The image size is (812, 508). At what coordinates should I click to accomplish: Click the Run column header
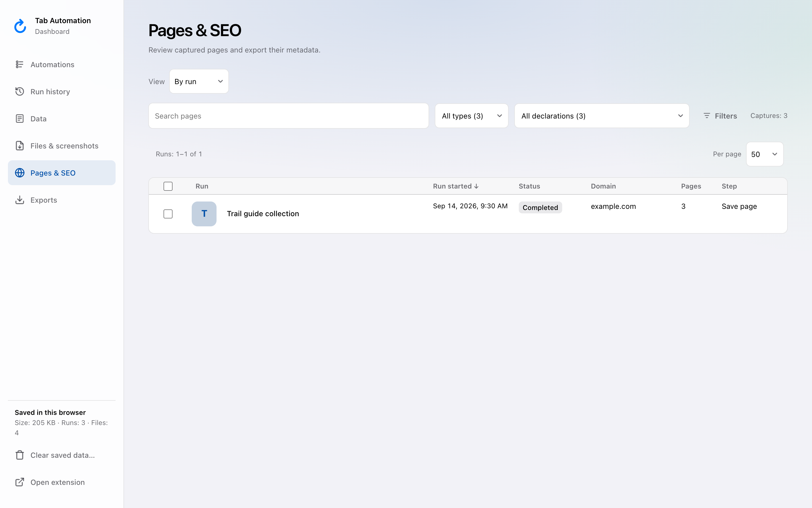click(202, 186)
